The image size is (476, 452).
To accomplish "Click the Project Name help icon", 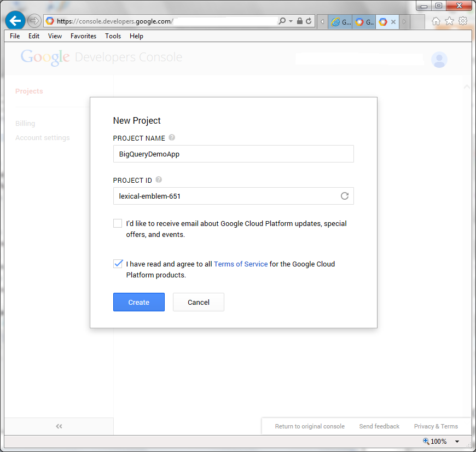I will (172, 137).
